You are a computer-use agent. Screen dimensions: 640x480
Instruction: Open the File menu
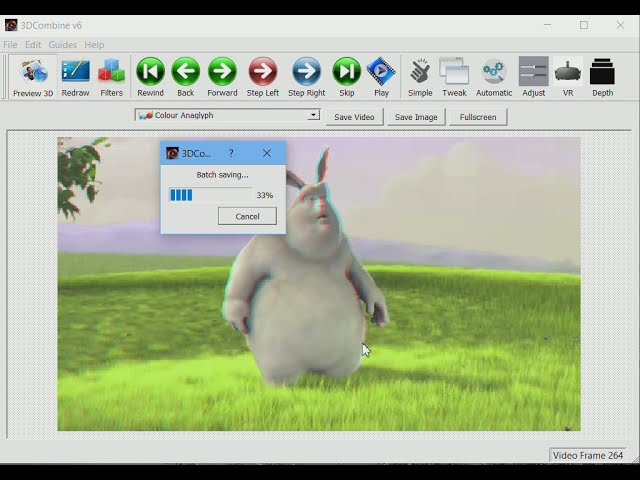10,44
